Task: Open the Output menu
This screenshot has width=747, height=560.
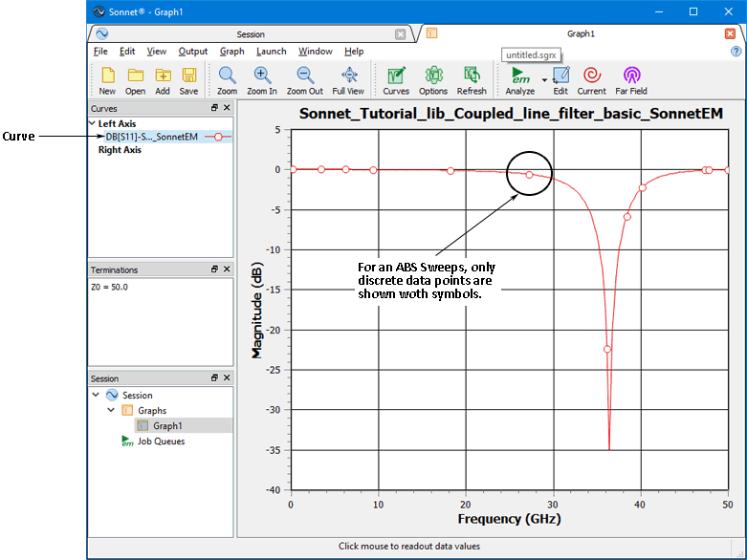Action: (193, 52)
